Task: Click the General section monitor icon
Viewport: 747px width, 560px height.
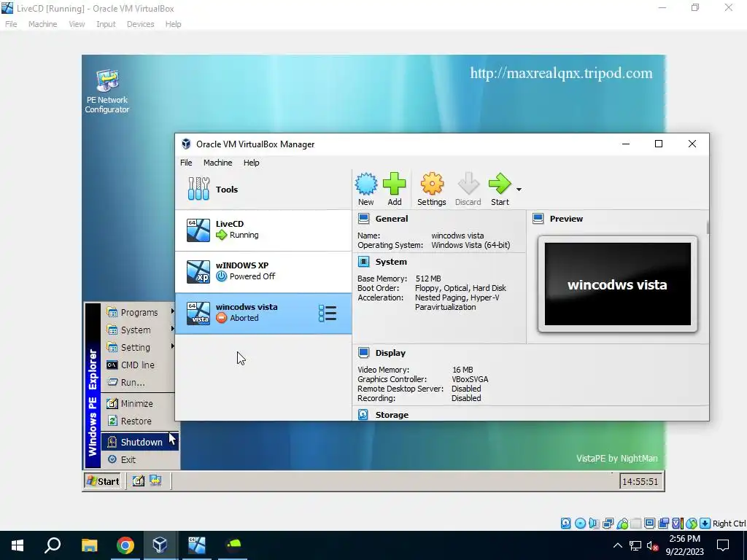Action: click(363, 219)
